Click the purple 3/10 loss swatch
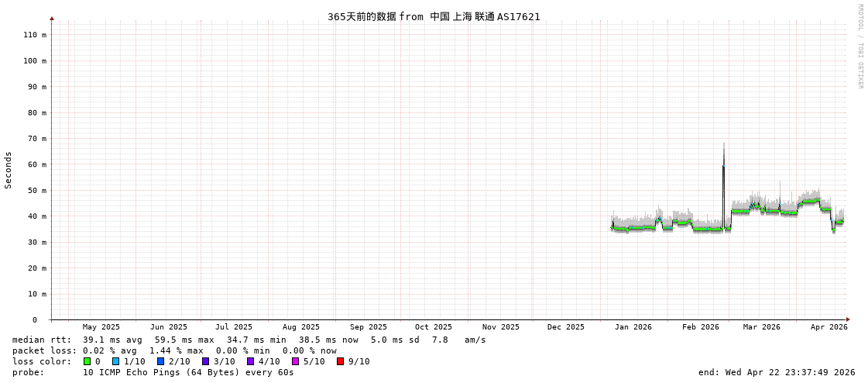 pos(205,361)
